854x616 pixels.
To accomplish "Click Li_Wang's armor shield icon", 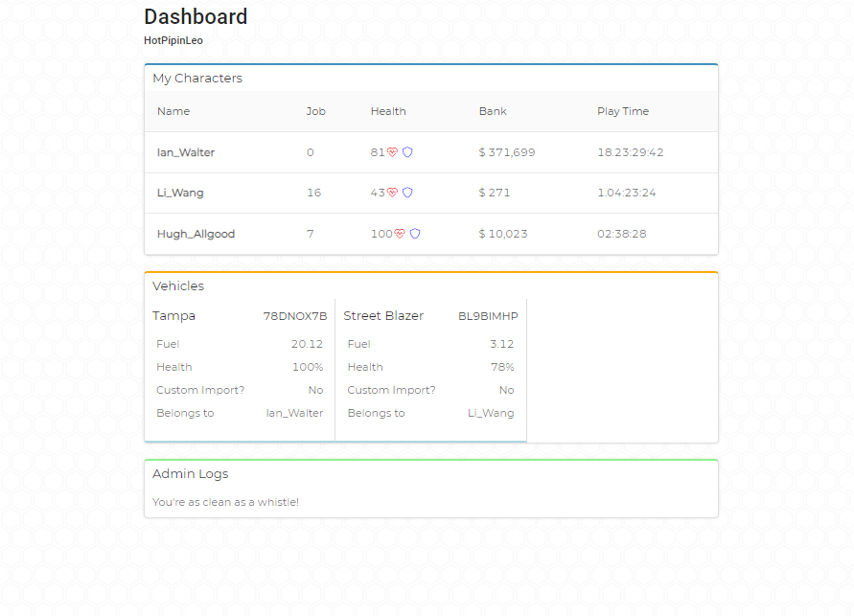I will click(407, 193).
